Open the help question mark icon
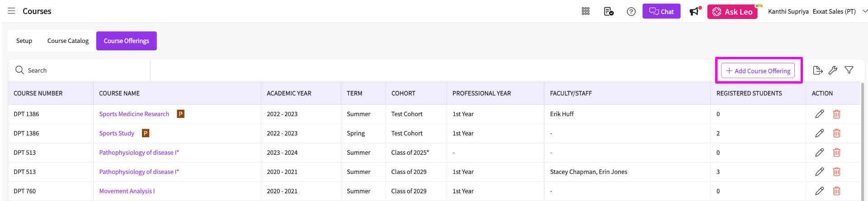 click(x=631, y=11)
